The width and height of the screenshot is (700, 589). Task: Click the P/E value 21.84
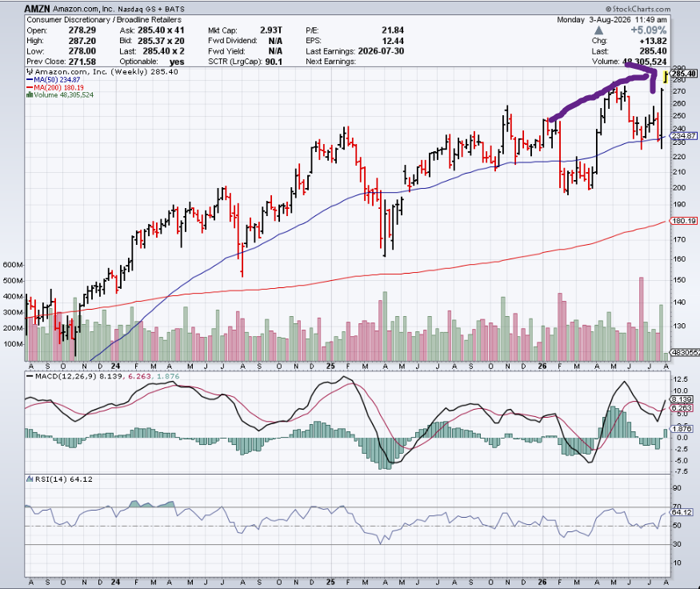[x=393, y=30]
